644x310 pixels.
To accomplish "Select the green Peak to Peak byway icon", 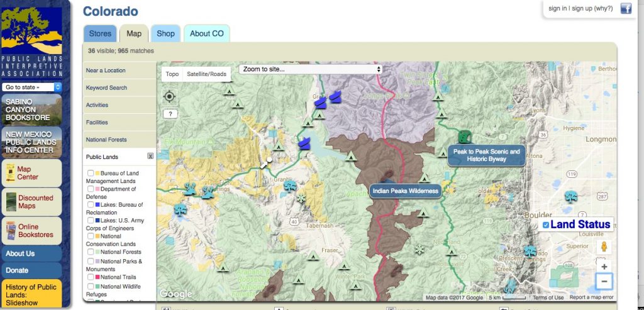I will click(x=464, y=136).
